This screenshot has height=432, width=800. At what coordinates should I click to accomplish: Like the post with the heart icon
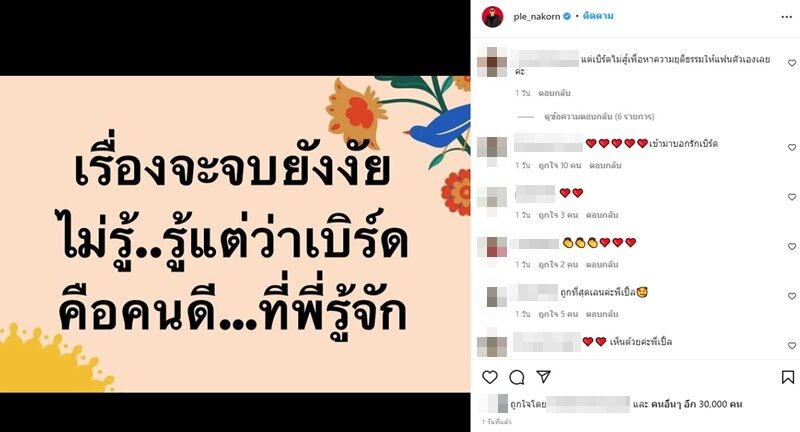490,377
